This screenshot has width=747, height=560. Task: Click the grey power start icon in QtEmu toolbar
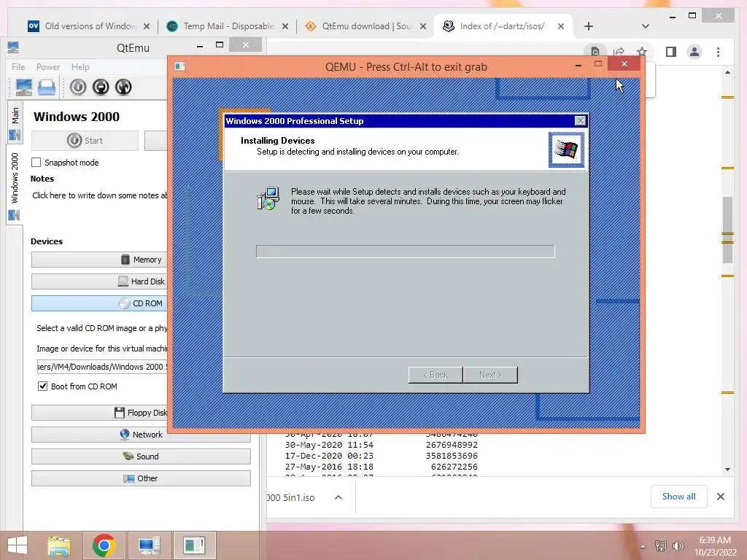[x=78, y=87]
